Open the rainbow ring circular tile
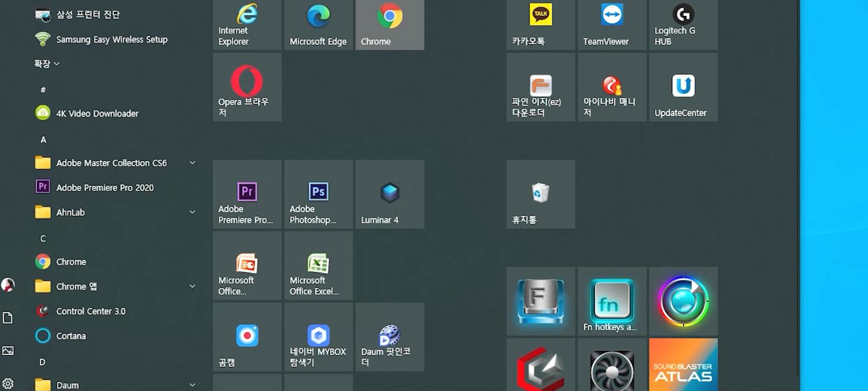 click(x=683, y=301)
